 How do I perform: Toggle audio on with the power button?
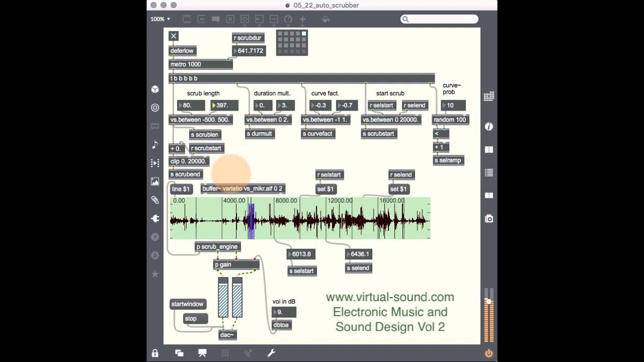click(489, 353)
